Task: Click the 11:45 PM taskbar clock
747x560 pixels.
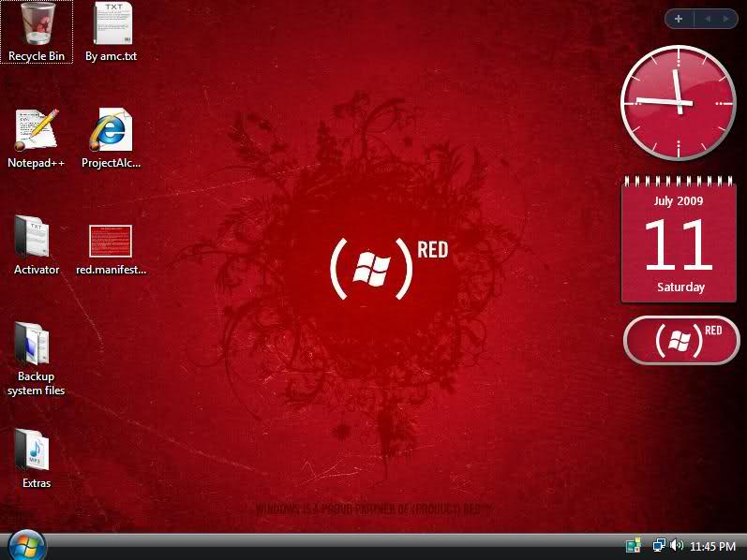Action: [x=712, y=546]
